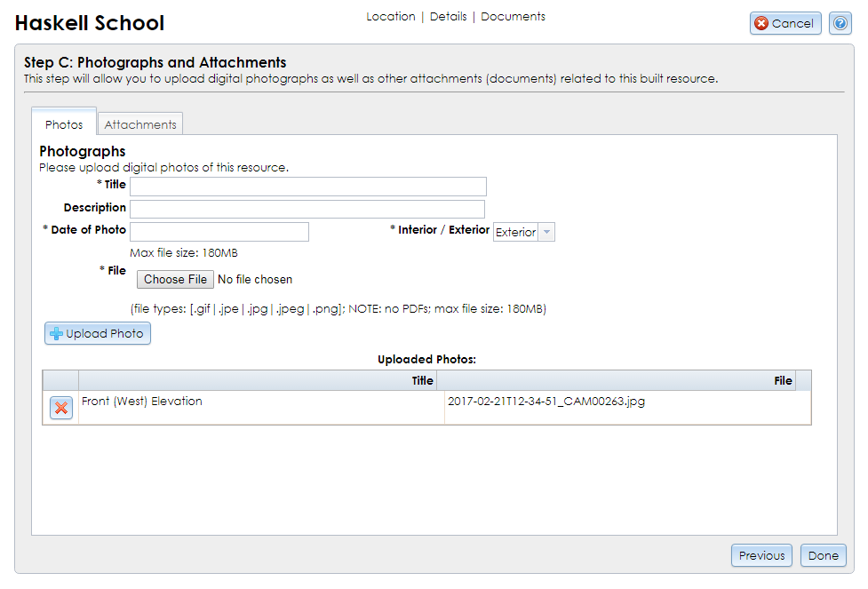Click the Upload Photo button

97,333
